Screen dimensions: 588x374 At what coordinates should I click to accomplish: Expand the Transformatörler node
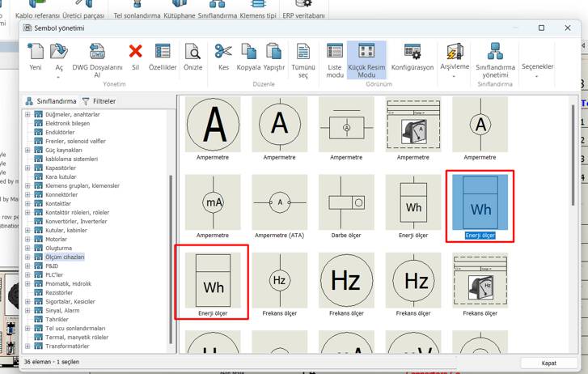(27, 346)
